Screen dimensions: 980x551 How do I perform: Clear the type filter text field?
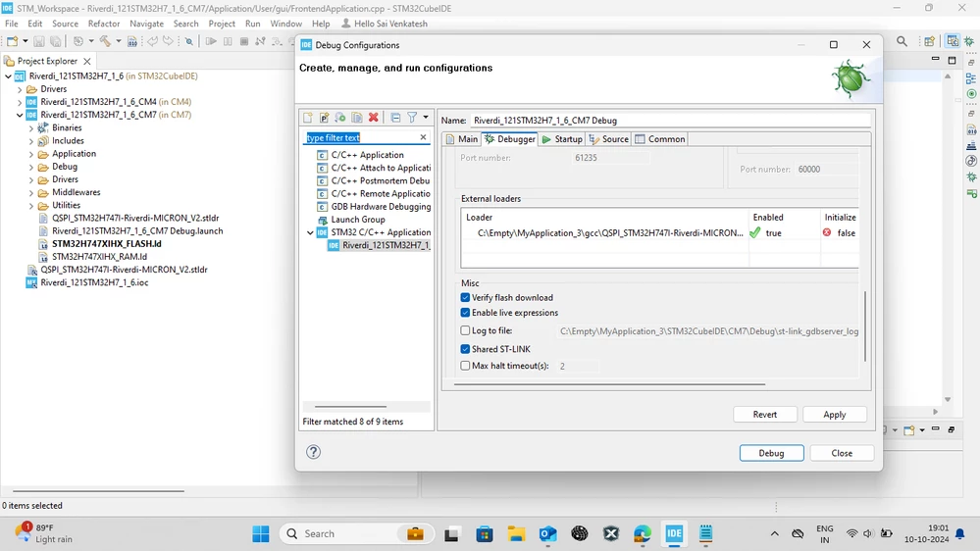click(x=423, y=137)
